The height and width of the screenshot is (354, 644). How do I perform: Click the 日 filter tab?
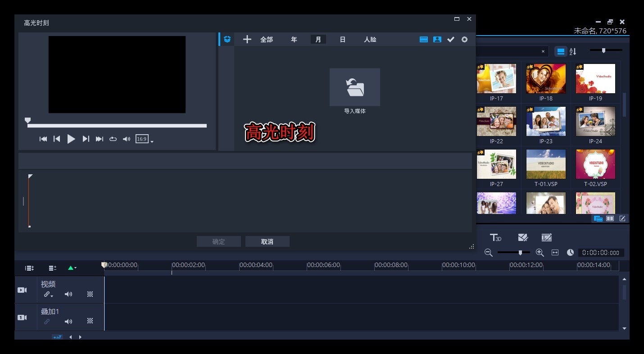click(342, 40)
